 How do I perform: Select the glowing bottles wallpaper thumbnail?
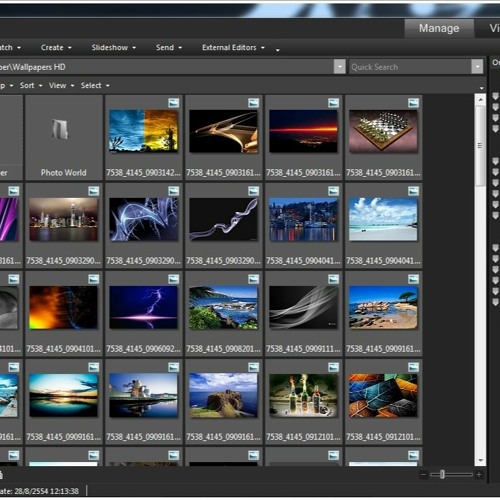click(303, 395)
